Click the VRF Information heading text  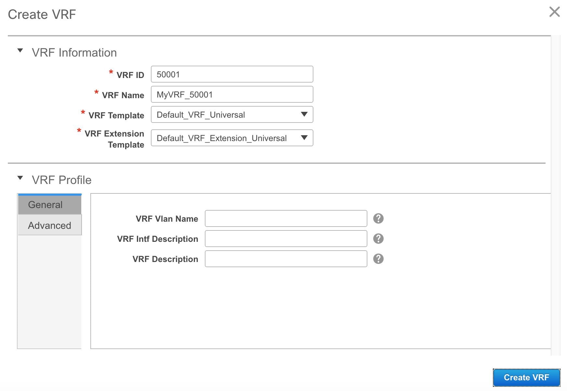click(x=74, y=53)
